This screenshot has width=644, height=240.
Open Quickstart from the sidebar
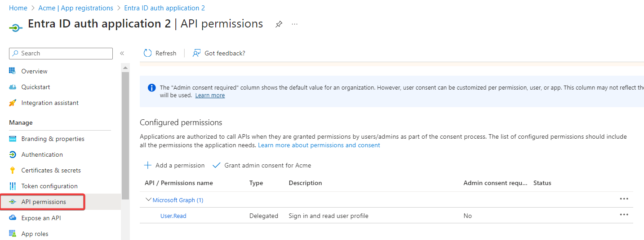coord(36,87)
